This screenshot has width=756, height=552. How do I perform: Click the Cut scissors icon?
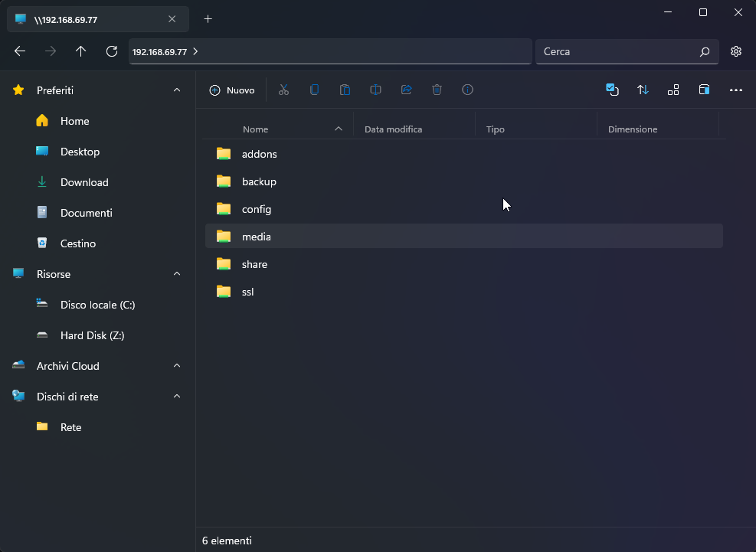point(283,90)
